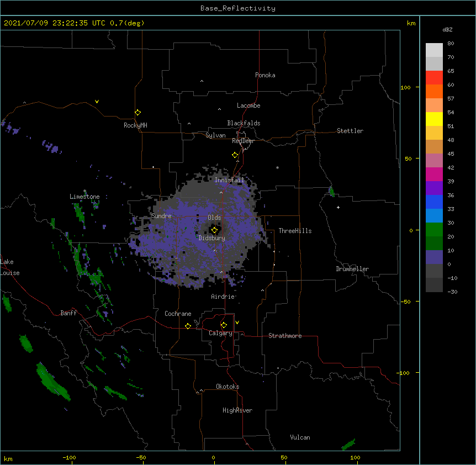Click the green echo near bottom-right map edge
Screen dimensions: 476x465
click(x=348, y=445)
